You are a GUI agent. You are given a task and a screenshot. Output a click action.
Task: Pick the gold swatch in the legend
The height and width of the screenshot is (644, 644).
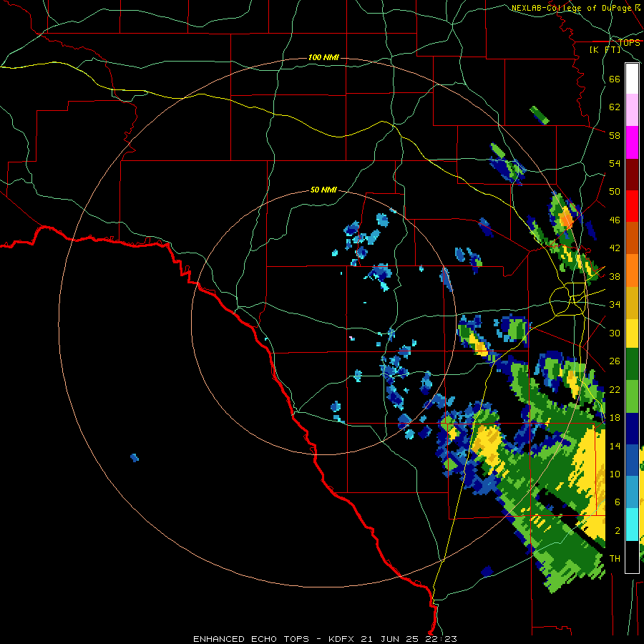[632, 303]
